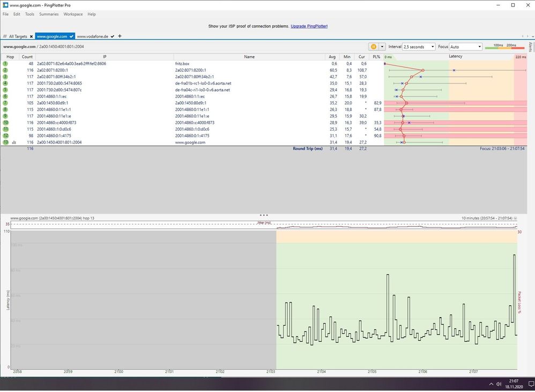Click the Avg column header
The height and width of the screenshot is (392, 535).
tap(332, 57)
